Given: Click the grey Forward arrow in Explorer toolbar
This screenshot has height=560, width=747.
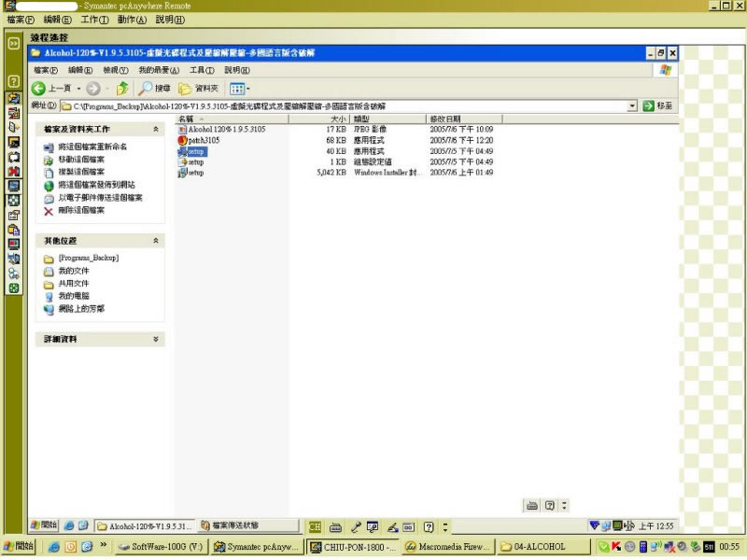Looking at the screenshot, I should (93, 88).
